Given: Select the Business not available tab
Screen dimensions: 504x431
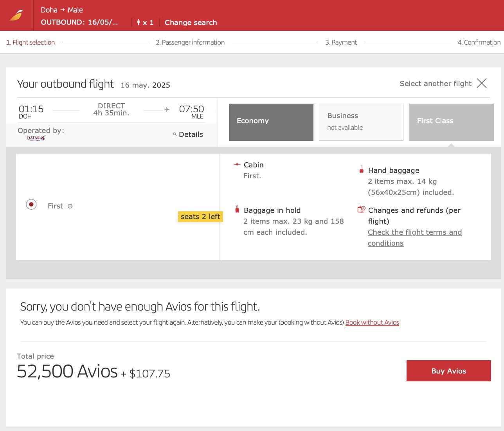Looking at the screenshot, I should 361,122.
